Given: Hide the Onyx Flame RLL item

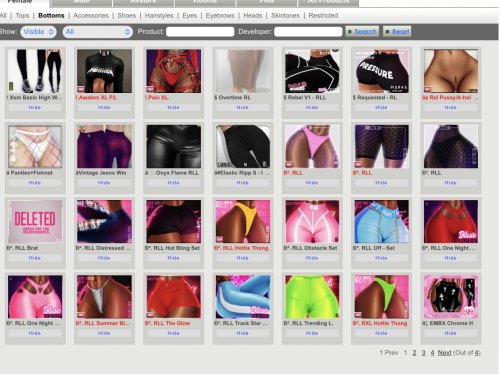Looking at the screenshot, I should [x=173, y=183].
